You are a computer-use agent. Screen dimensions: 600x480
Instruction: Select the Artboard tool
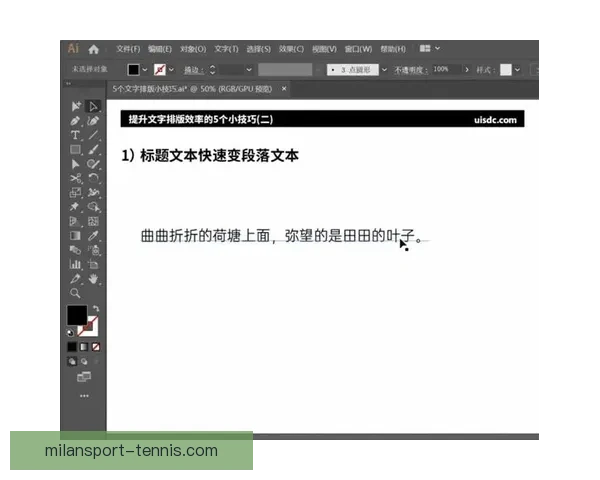click(x=93, y=264)
